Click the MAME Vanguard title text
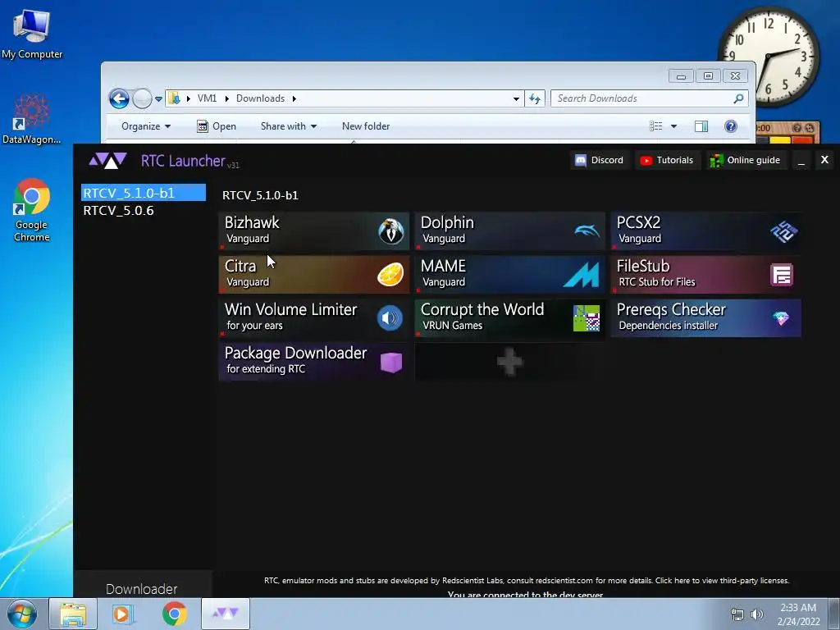The image size is (840, 630). (x=444, y=272)
